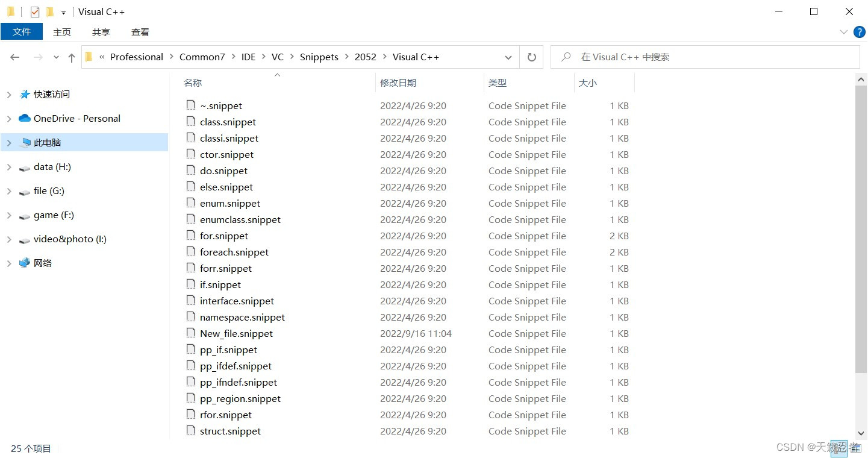Open the quick access toolbar customize dropdown

63,11
